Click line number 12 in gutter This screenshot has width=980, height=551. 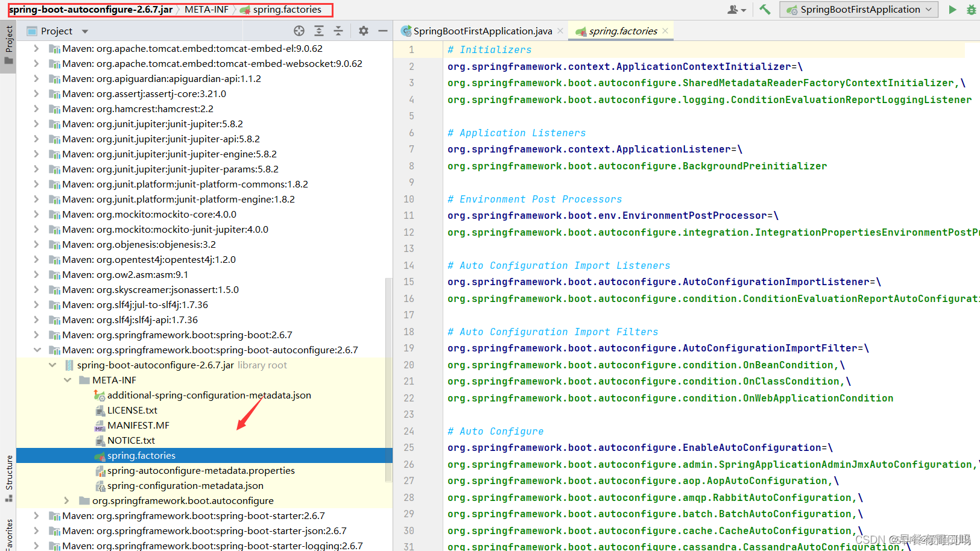[409, 232]
